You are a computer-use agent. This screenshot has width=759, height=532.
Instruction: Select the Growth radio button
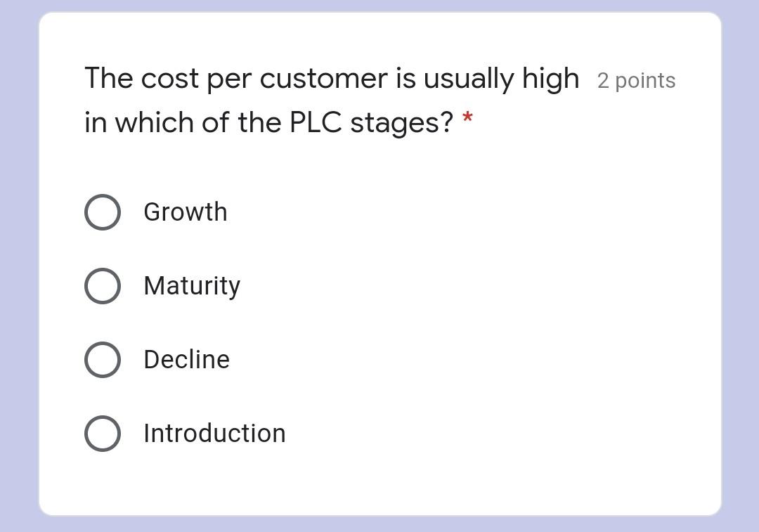click(103, 212)
